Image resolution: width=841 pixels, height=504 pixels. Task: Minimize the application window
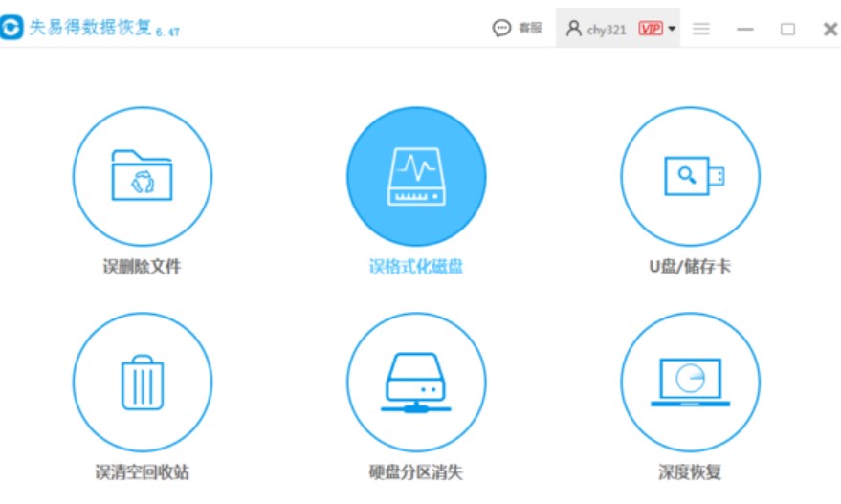[x=745, y=29]
